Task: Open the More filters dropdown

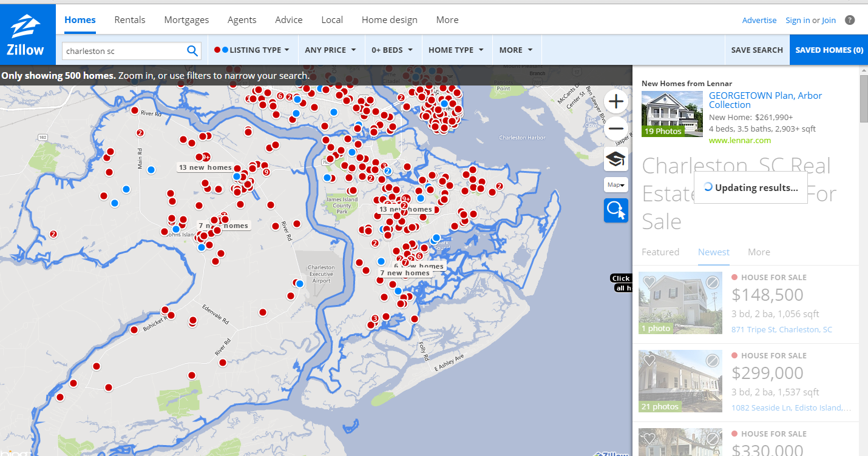Action: pos(517,50)
